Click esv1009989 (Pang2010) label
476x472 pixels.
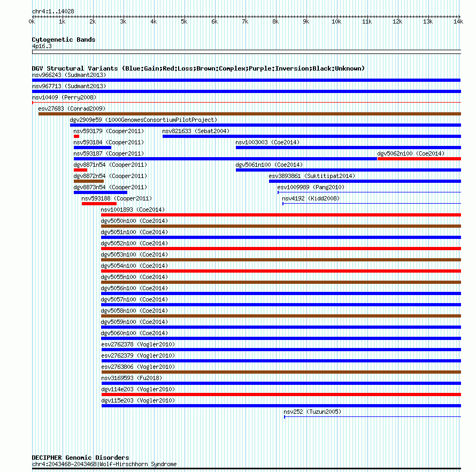[311, 187]
